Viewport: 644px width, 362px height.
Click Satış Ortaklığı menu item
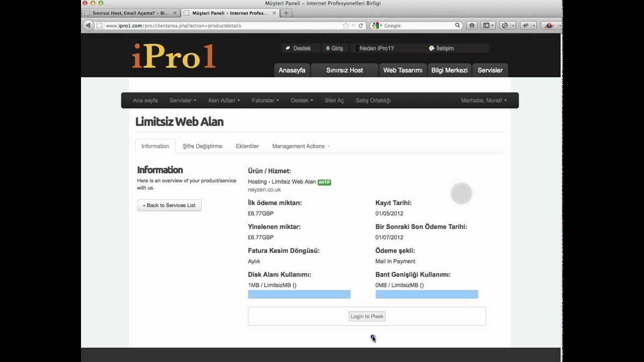[373, 101]
